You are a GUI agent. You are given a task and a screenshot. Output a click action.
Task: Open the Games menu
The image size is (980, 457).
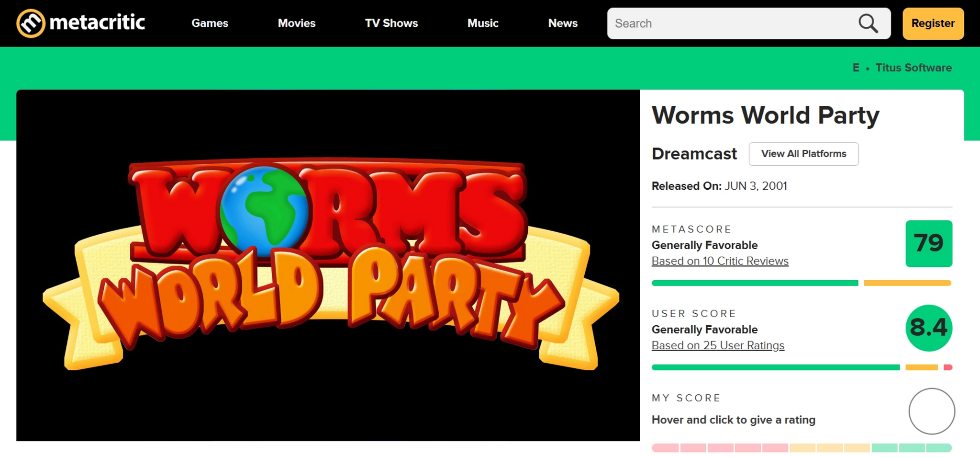click(x=210, y=23)
